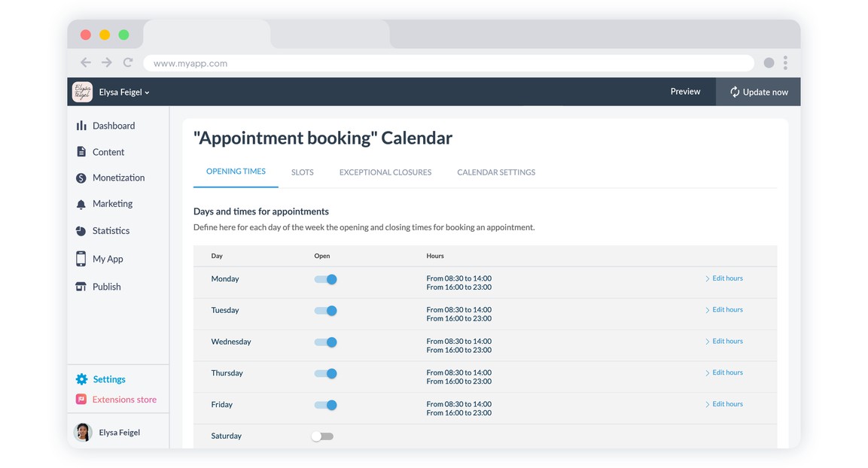
Task: Open the Extensions store icon
Action: [81, 400]
